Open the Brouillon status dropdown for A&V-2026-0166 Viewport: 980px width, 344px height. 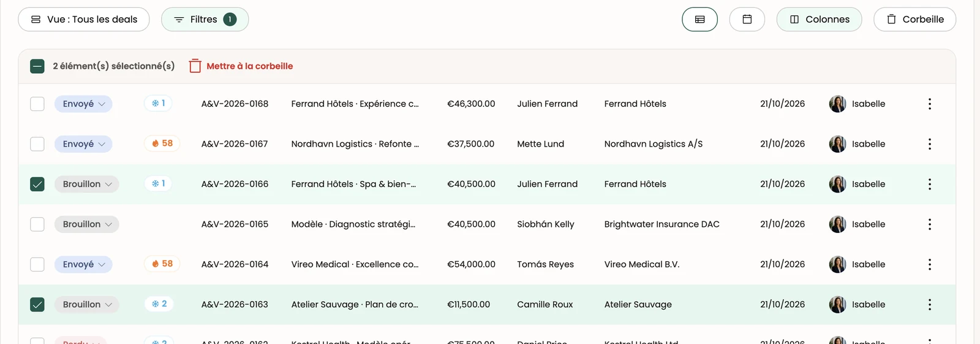[x=86, y=184]
